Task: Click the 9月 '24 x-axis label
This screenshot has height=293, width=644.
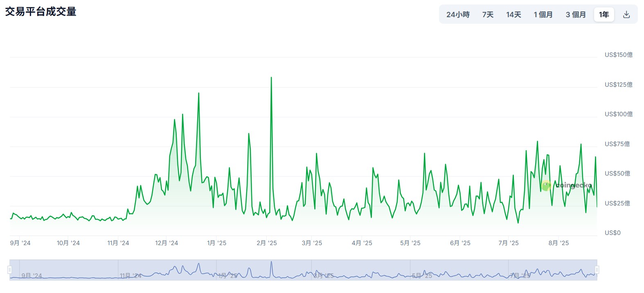Action: coord(20,243)
